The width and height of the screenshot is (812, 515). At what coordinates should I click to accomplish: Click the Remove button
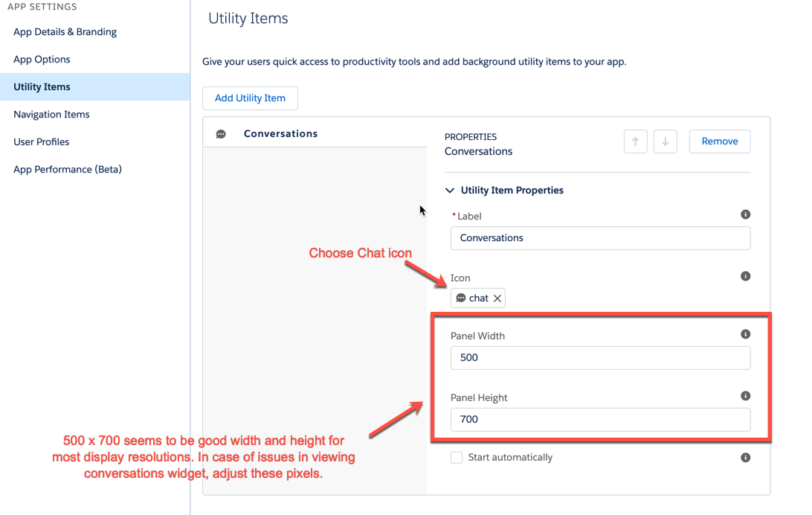[720, 141]
